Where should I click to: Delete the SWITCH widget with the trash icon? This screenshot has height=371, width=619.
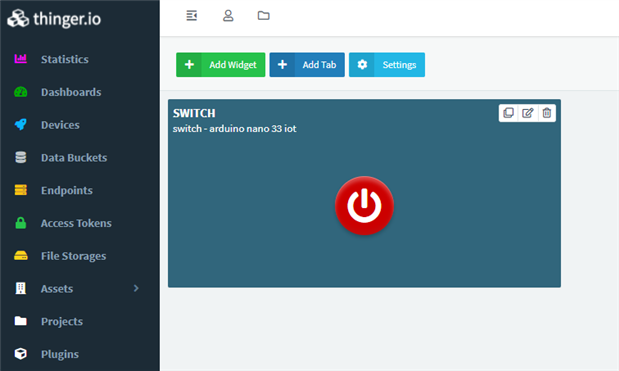tap(546, 113)
